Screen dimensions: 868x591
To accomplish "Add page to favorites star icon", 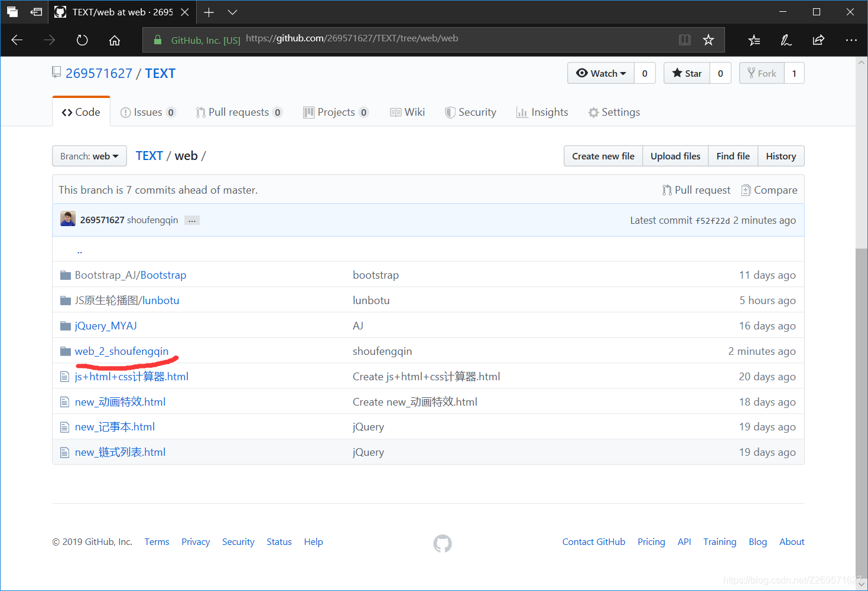I will tap(708, 40).
